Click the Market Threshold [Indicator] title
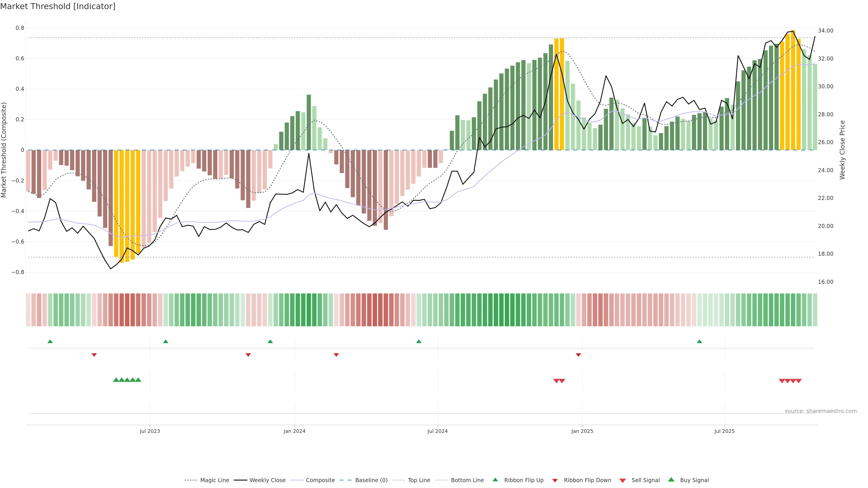868x488 pixels. [x=58, y=6]
